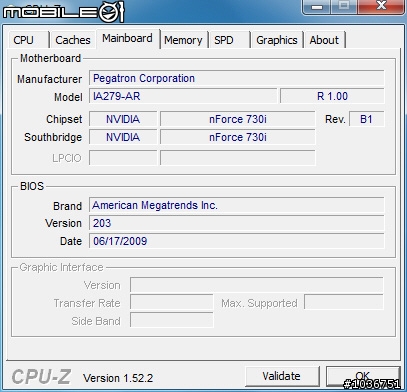
Task: Click the Validate button
Action: tap(282, 376)
